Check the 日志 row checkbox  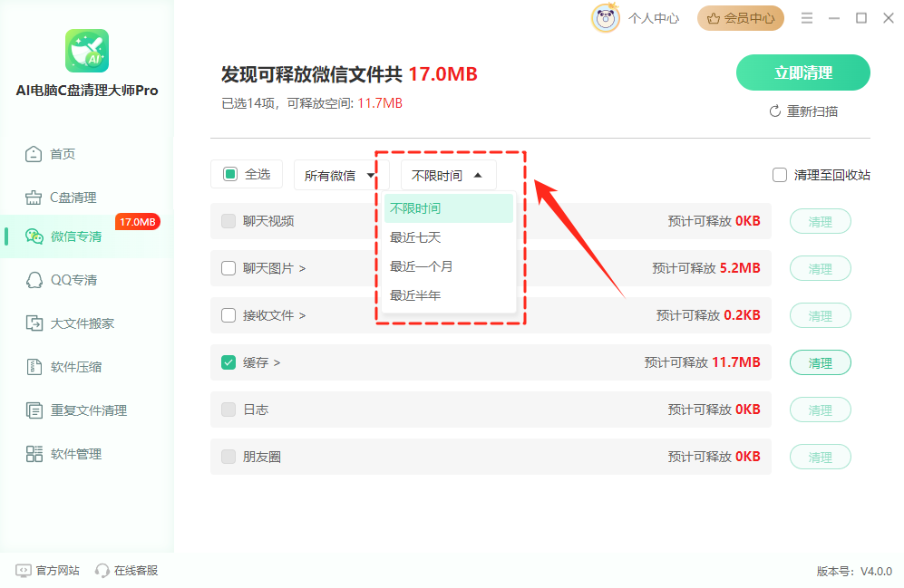point(228,410)
